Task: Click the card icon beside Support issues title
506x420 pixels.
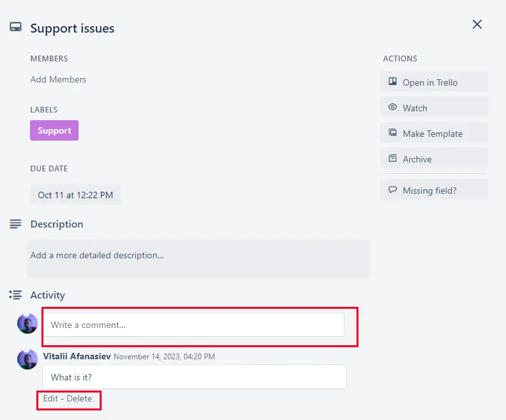Action: pos(15,27)
